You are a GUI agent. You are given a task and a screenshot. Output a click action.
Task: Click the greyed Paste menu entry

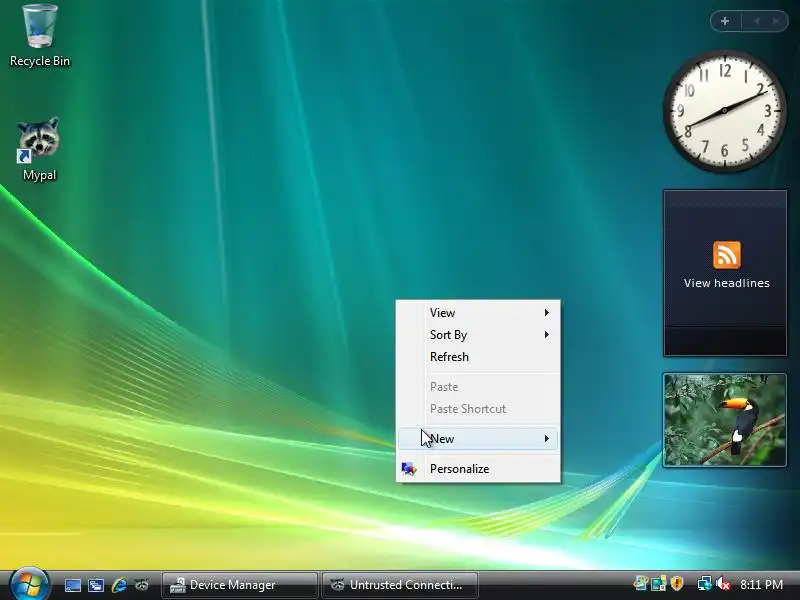click(478, 387)
